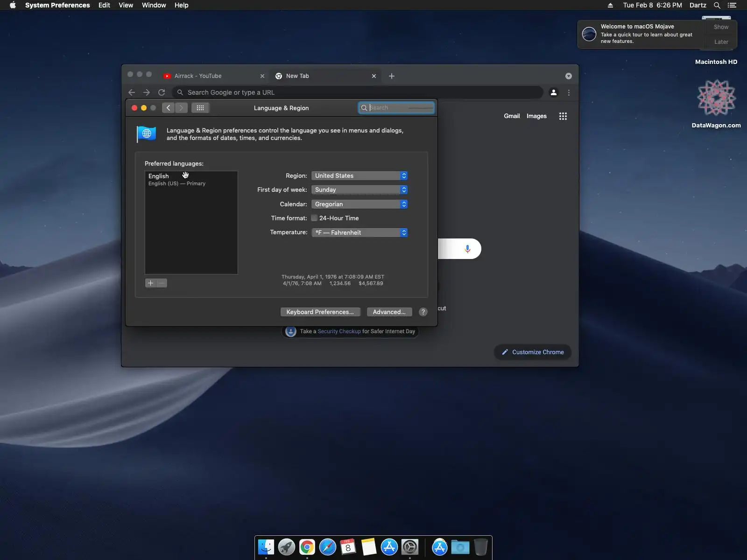Open Spotlight search in the menu bar
This screenshot has width=747, height=560.
717,5
